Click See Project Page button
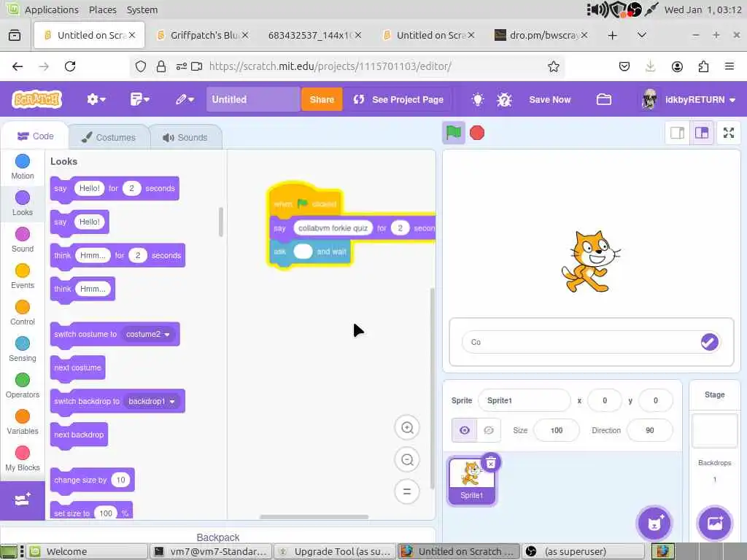This screenshot has width=747, height=560. (x=398, y=99)
